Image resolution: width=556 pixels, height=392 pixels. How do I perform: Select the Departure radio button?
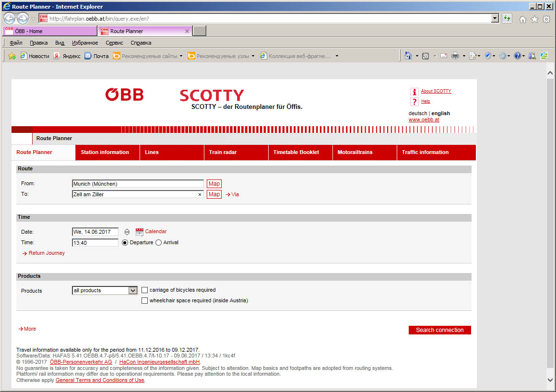point(125,243)
